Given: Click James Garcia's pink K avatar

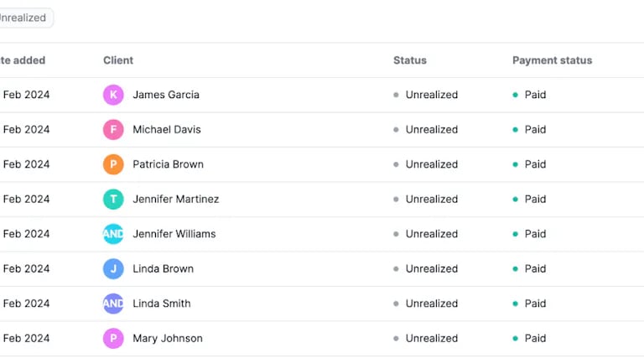Looking at the screenshot, I should pos(113,95).
